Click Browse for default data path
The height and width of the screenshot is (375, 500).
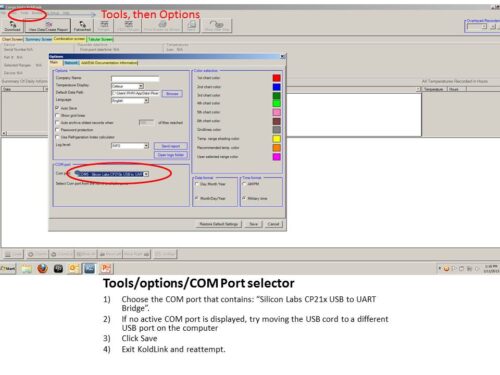[x=172, y=94]
